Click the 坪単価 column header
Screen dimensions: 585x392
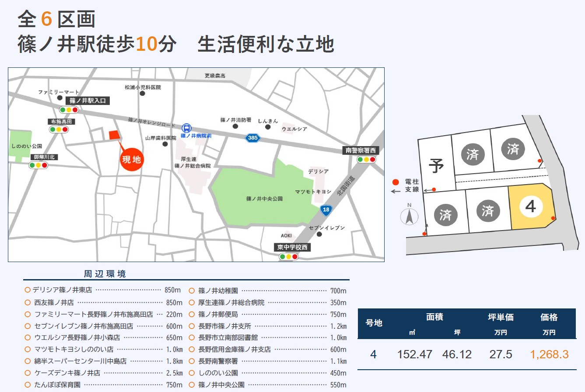click(x=501, y=318)
